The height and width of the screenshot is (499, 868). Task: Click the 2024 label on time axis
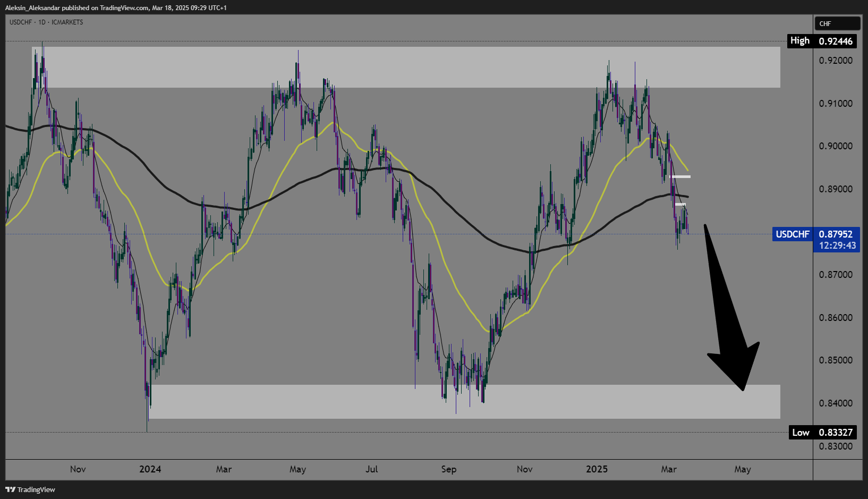click(x=150, y=469)
